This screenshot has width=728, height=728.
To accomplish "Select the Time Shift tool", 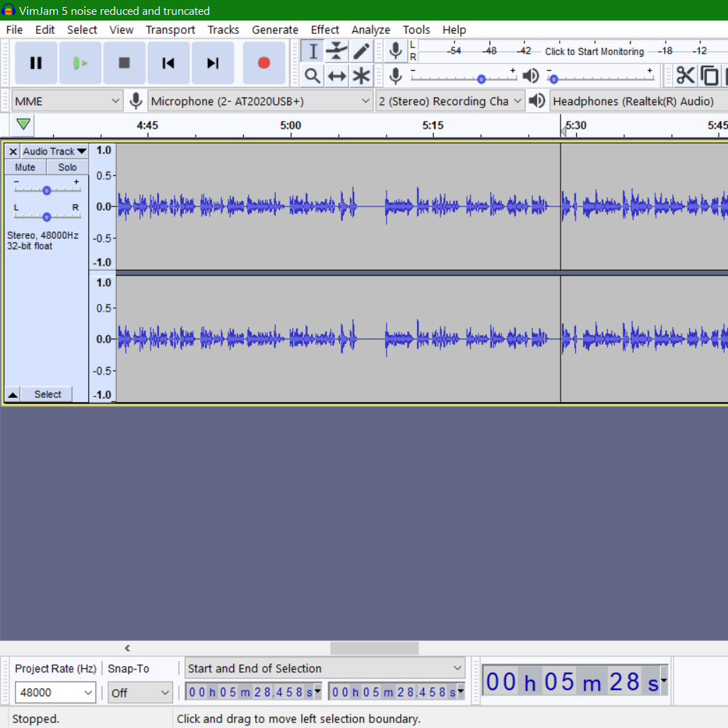I will click(336, 76).
